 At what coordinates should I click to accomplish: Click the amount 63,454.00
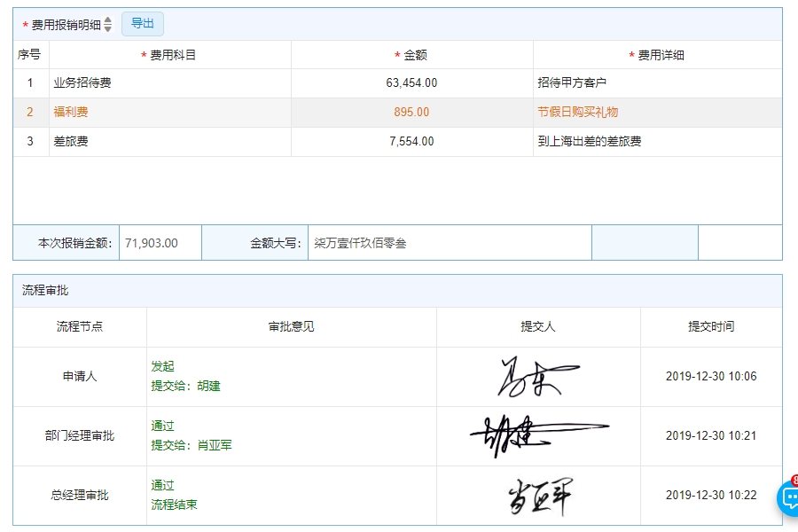pos(411,83)
